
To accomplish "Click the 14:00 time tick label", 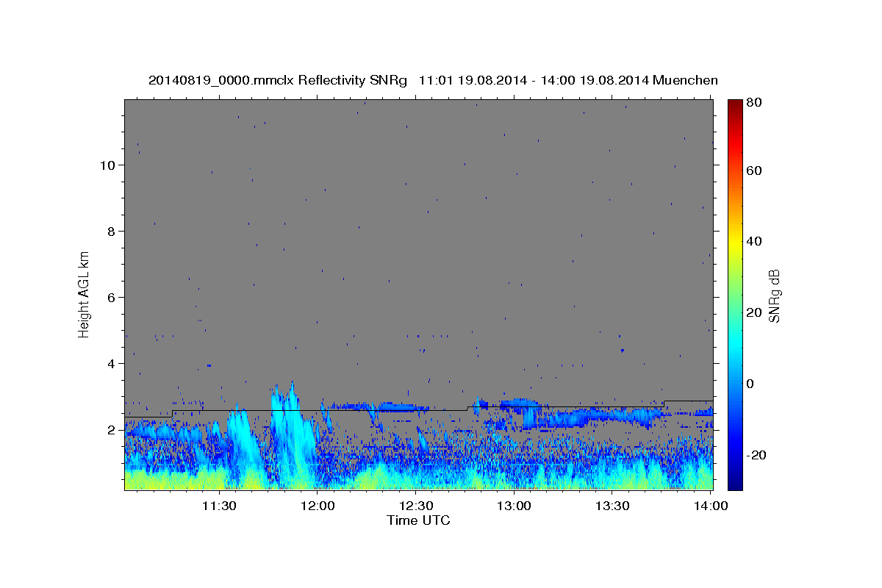I will tap(711, 506).
